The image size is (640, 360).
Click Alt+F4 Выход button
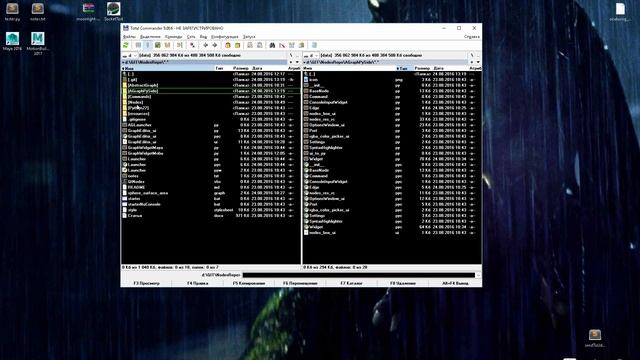tap(455, 283)
